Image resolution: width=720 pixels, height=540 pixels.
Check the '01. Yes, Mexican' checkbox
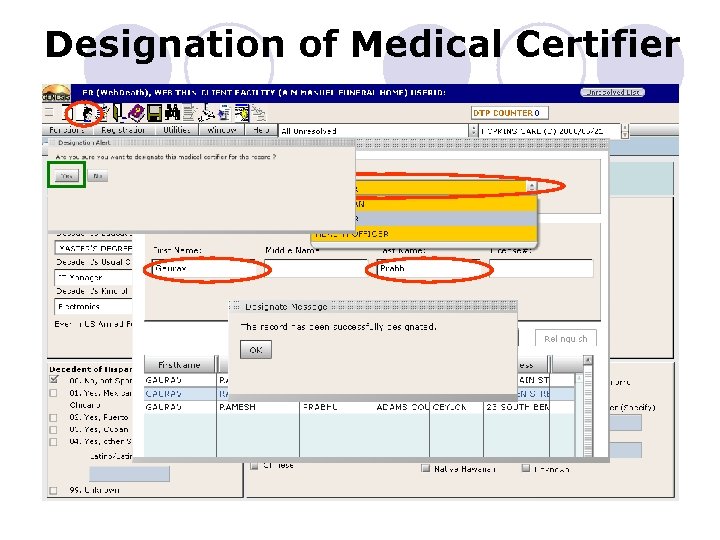tap(53, 393)
